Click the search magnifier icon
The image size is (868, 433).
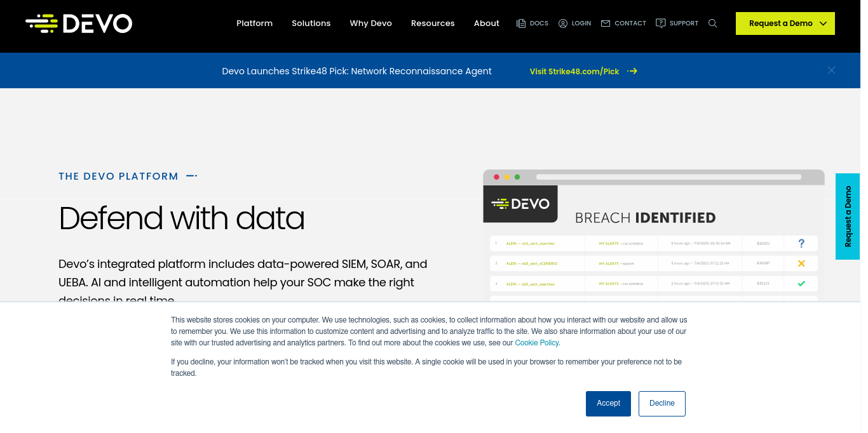pyautogui.click(x=713, y=23)
